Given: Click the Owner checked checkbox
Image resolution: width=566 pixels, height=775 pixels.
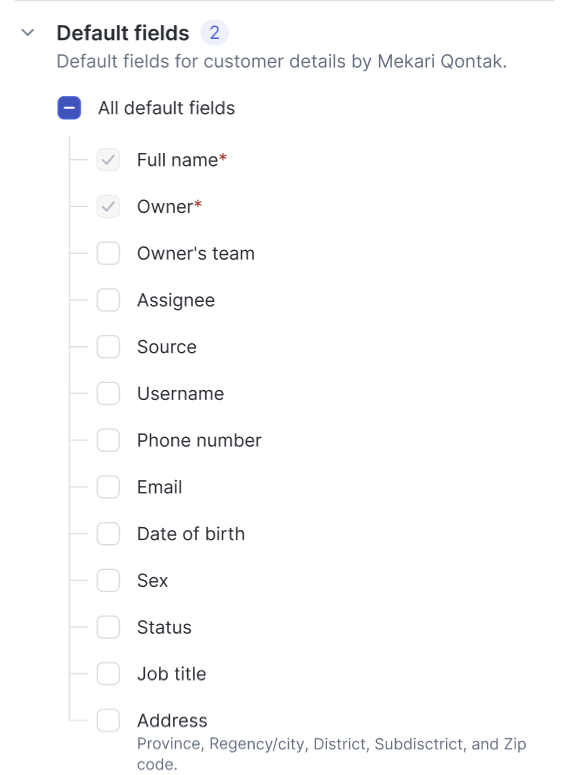Looking at the screenshot, I should click(x=108, y=207).
